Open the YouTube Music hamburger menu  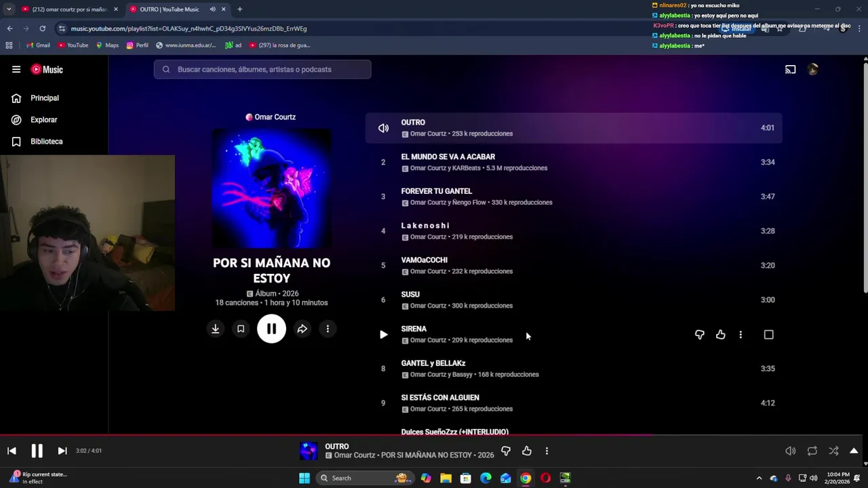pos(16,69)
